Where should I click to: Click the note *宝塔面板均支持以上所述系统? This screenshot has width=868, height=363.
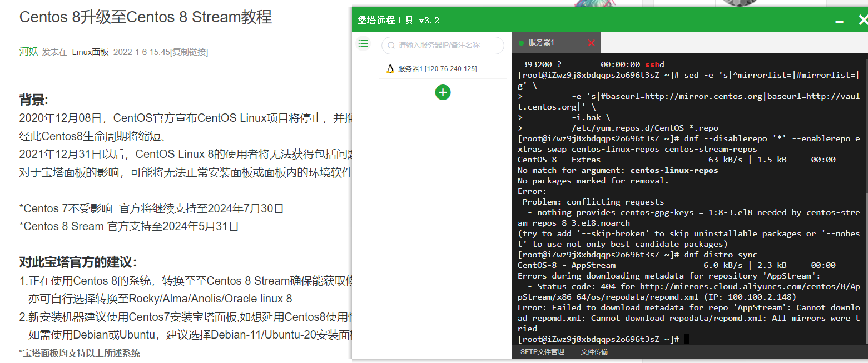pyautogui.click(x=80, y=353)
